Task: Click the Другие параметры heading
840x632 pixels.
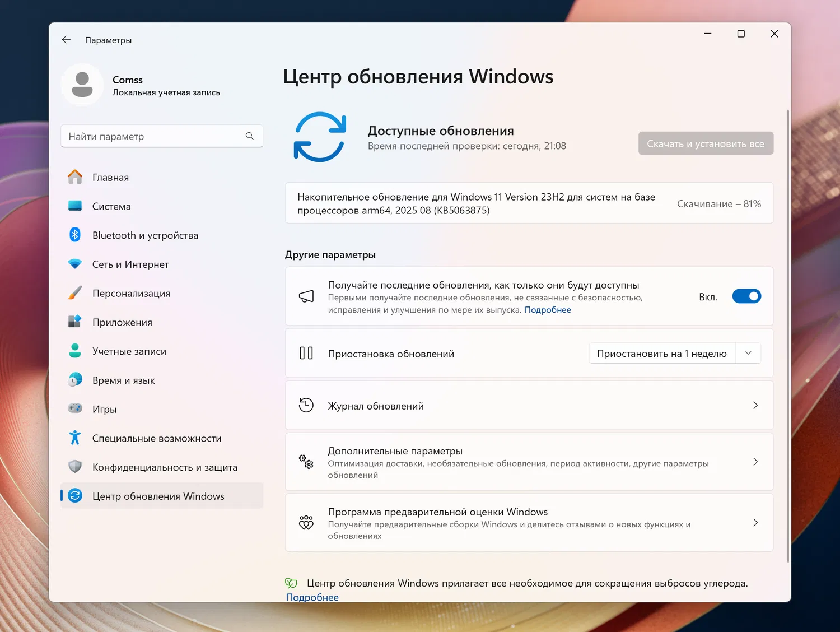Action: pyautogui.click(x=330, y=255)
